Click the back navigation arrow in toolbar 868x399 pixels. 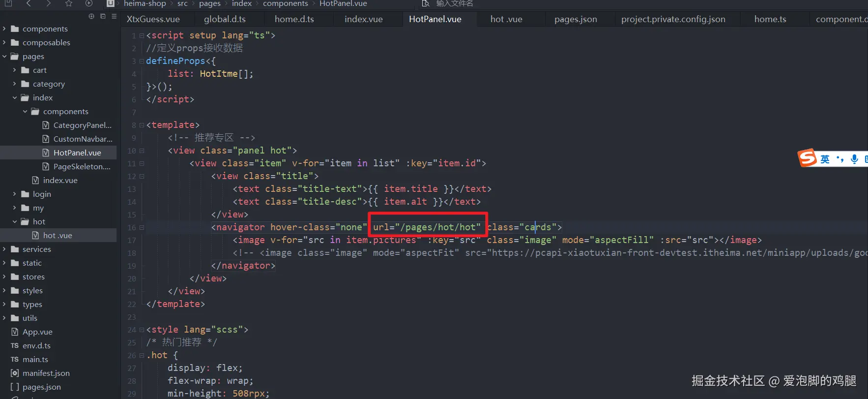click(x=29, y=3)
